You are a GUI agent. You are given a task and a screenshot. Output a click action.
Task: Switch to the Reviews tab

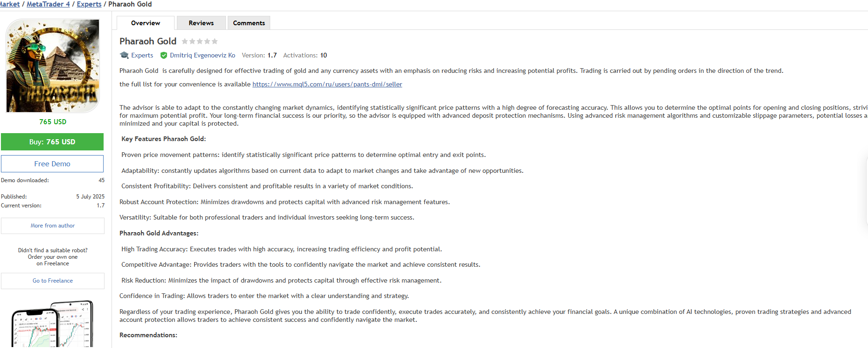pyautogui.click(x=201, y=23)
